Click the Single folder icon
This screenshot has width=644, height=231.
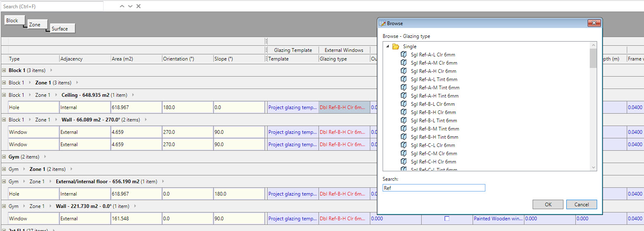pyautogui.click(x=396, y=47)
